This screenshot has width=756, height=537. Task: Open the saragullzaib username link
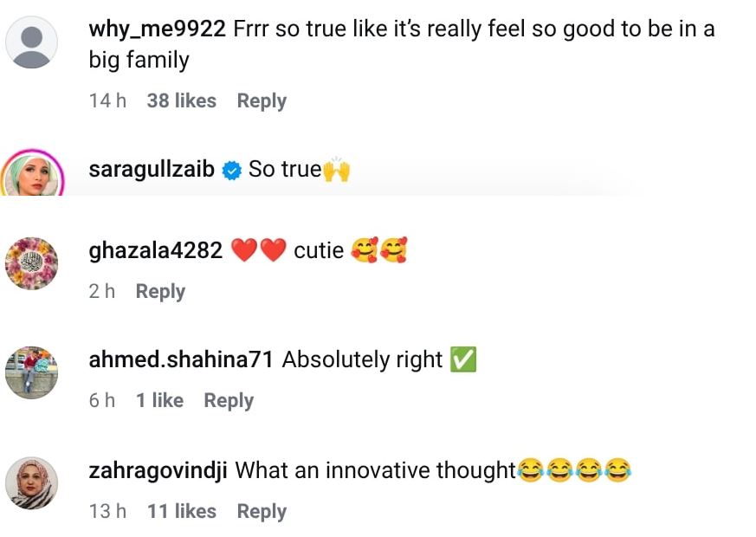152,169
